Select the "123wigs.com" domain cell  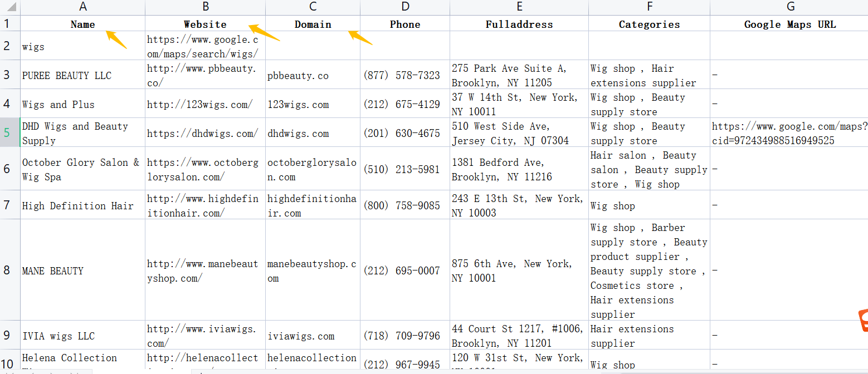[x=313, y=104]
